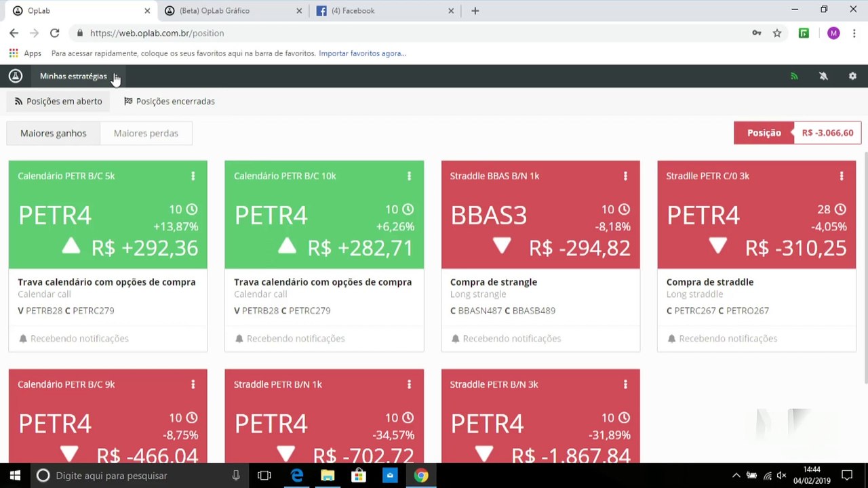Open the BBAS3 strangle position card

click(540, 256)
